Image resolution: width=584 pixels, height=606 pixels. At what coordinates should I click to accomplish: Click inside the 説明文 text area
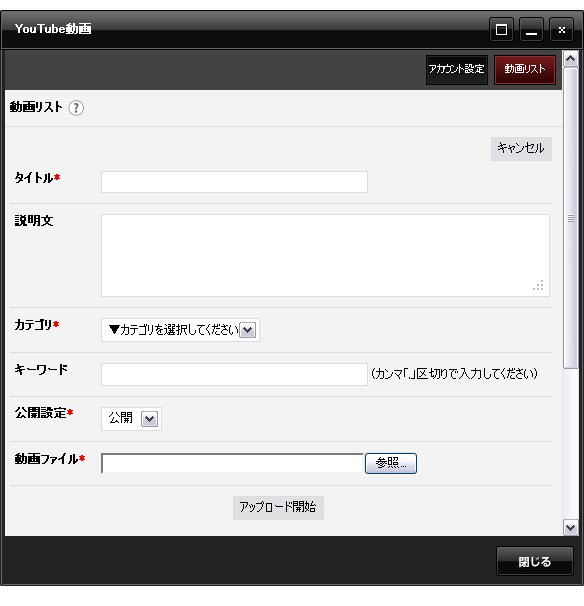pyautogui.click(x=325, y=255)
